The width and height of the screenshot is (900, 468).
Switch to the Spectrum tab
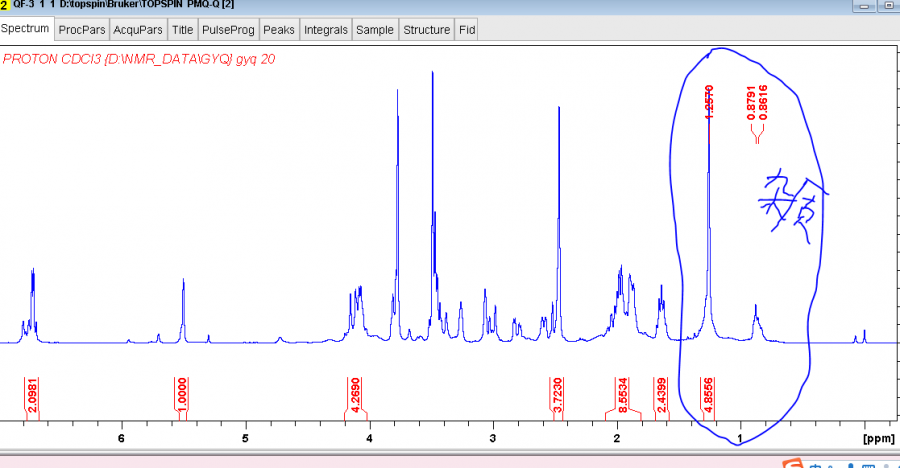(26, 29)
